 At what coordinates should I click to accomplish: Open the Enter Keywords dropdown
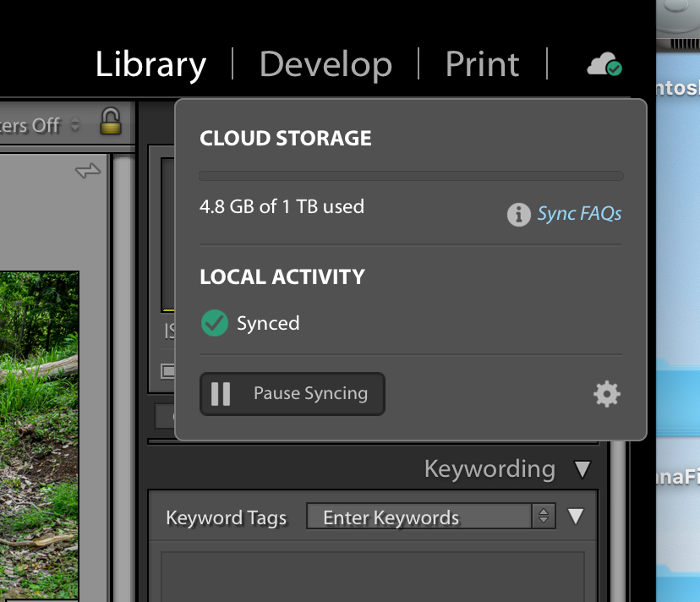tap(431, 517)
